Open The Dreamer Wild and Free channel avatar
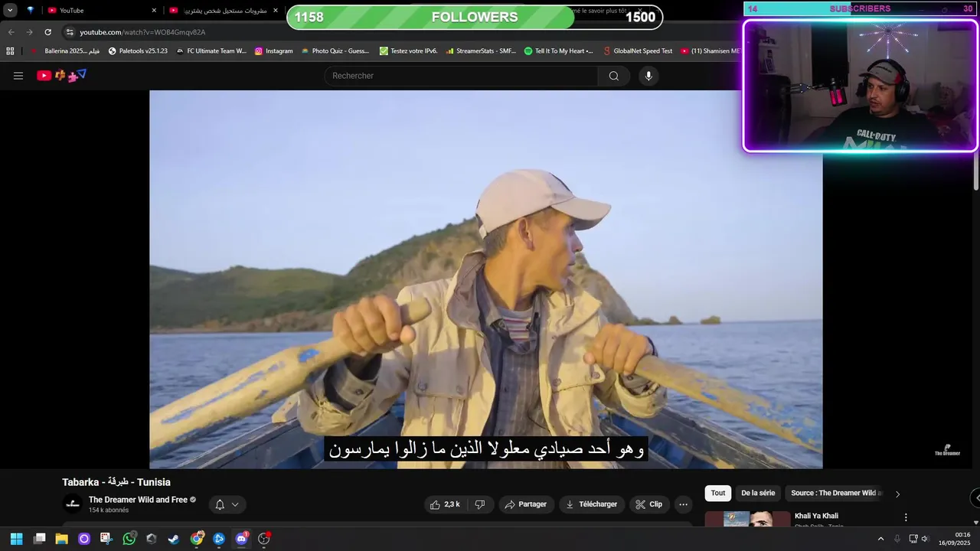This screenshot has height=551, width=980. pyautogui.click(x=73, y=504)
